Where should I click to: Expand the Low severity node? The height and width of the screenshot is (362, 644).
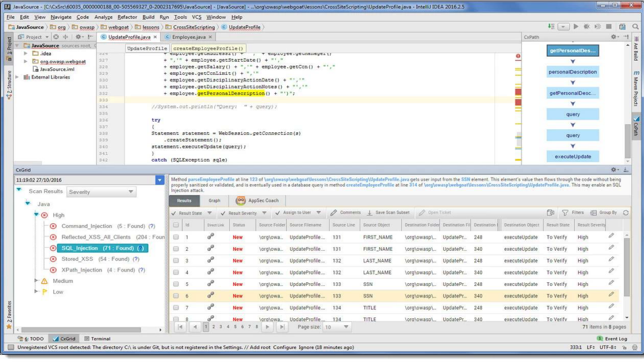pos(37,292)
